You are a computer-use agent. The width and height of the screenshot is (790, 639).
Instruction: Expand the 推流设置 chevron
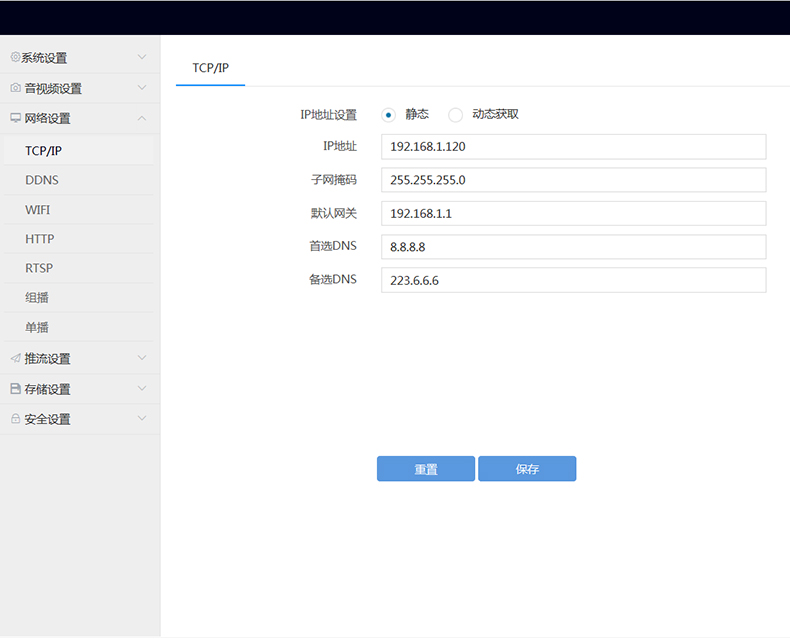coord(142,358)
